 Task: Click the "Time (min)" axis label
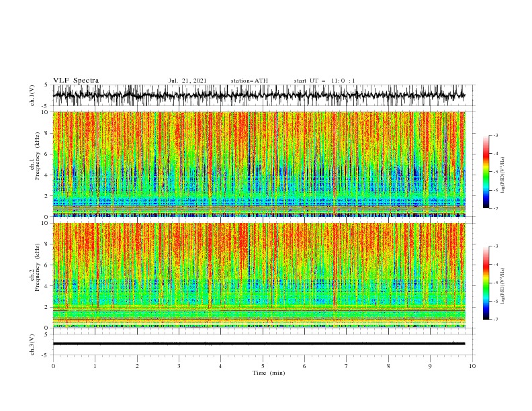click(x=269, y=373)
